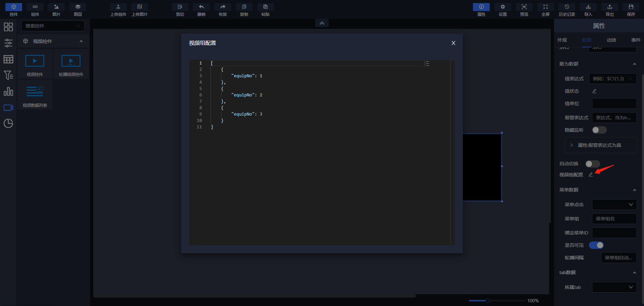Open the 菜单点击 dropdown

614,205
